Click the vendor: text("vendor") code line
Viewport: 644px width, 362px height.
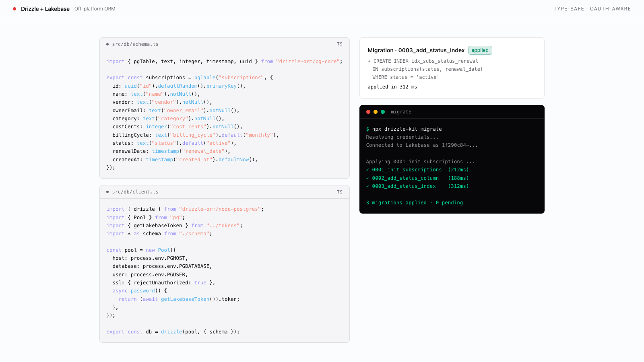[162, 102]
